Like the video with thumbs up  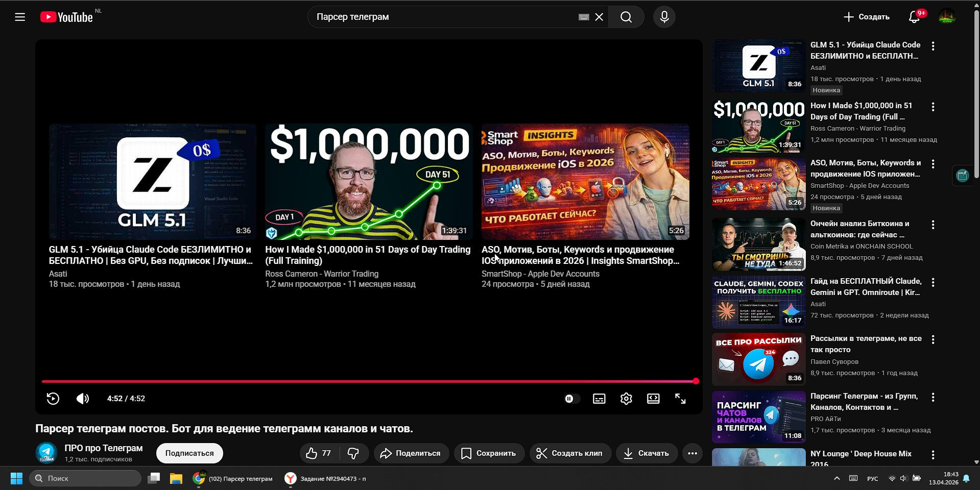click(319, 453)
